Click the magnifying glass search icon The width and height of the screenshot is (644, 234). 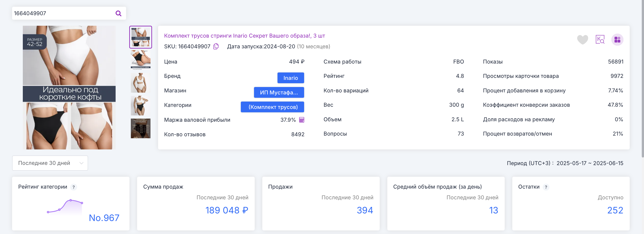[x=118, y=13]
